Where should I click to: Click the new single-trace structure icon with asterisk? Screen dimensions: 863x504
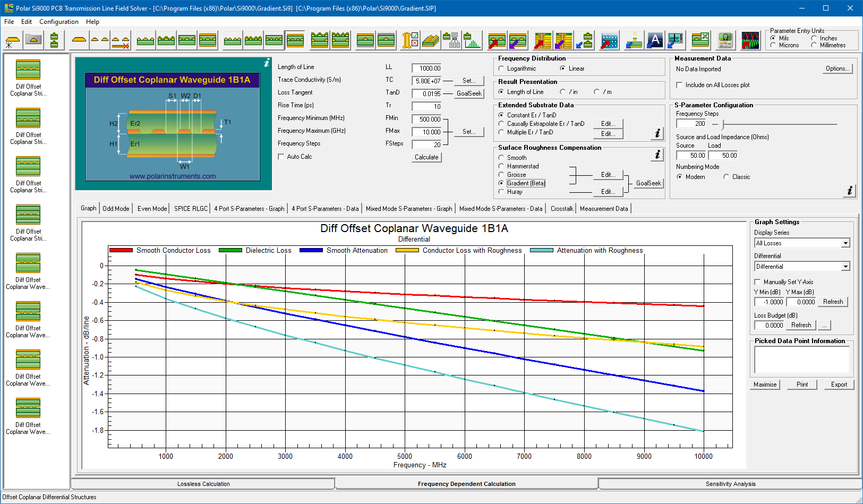[x=12, y=40]
